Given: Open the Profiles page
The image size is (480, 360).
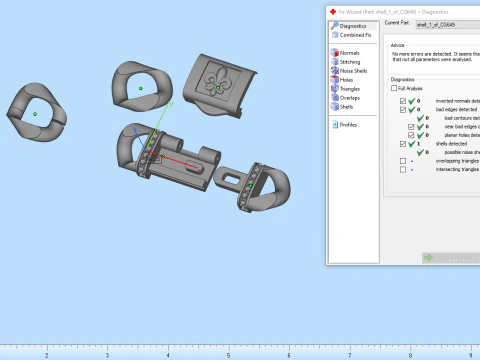Looking at the screenshot, I should click(x=345, y=125).
